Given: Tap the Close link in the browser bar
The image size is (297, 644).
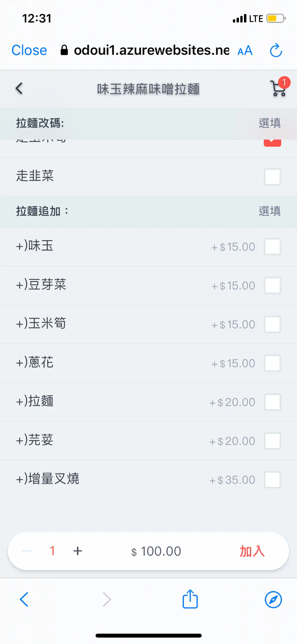Looking at the screenshot, I should coord(29,50).
